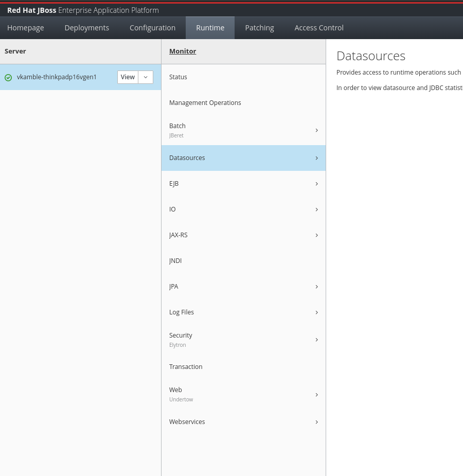Click the View button for the server
This screenshot has height=476, width=463.
coord(128,77)
